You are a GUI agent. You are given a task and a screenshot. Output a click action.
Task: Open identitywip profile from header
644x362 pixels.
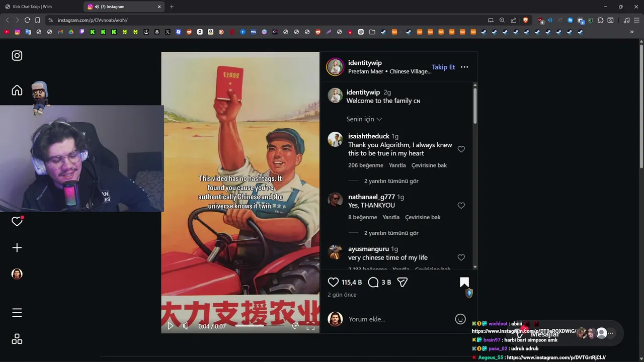click(365, 63)
